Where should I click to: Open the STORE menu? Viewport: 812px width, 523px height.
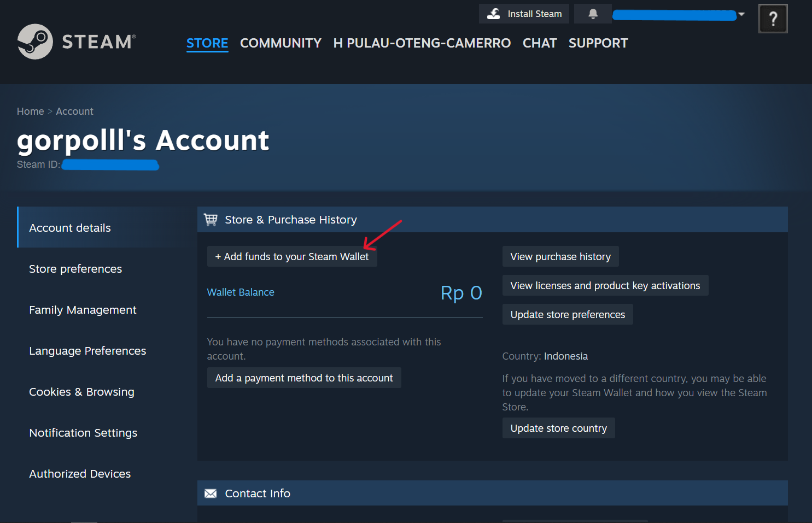207,43
